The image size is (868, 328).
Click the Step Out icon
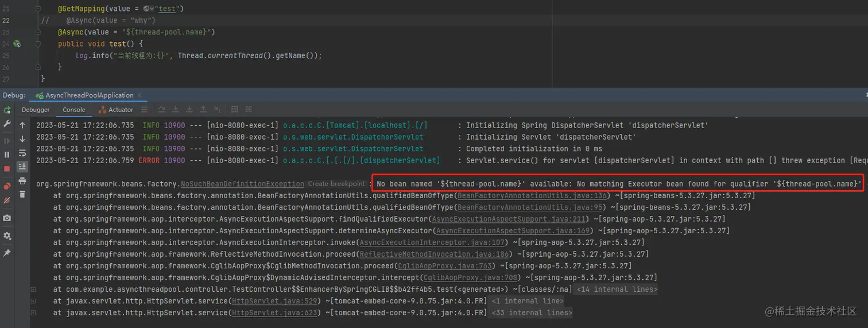203,110
